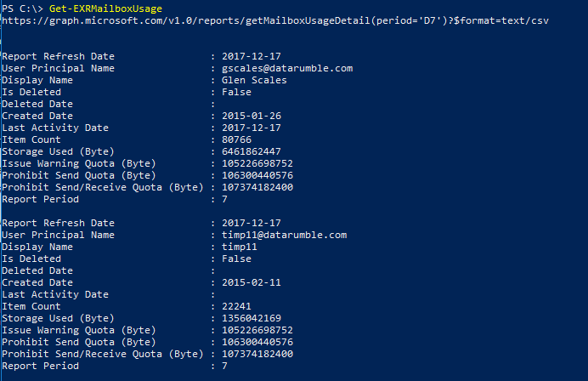Click the 6461862447 storage used value
Image resolution: width=588 pixels, height=381 pixels.
(252, 151)
